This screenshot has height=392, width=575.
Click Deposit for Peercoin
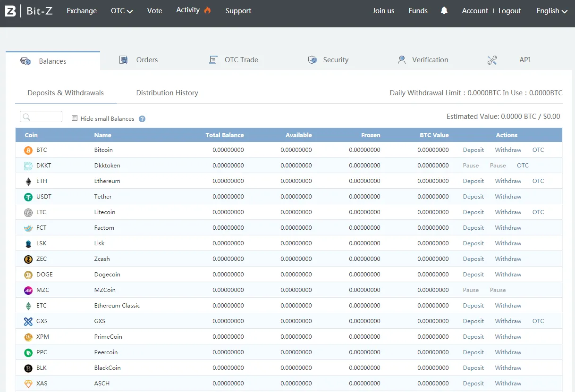(x=474, y=352)
